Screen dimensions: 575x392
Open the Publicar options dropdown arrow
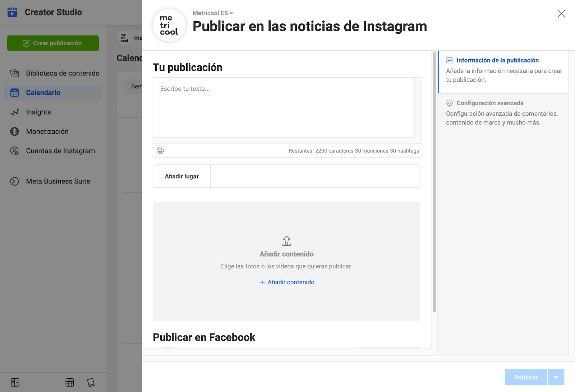click(x=556, y=377)
